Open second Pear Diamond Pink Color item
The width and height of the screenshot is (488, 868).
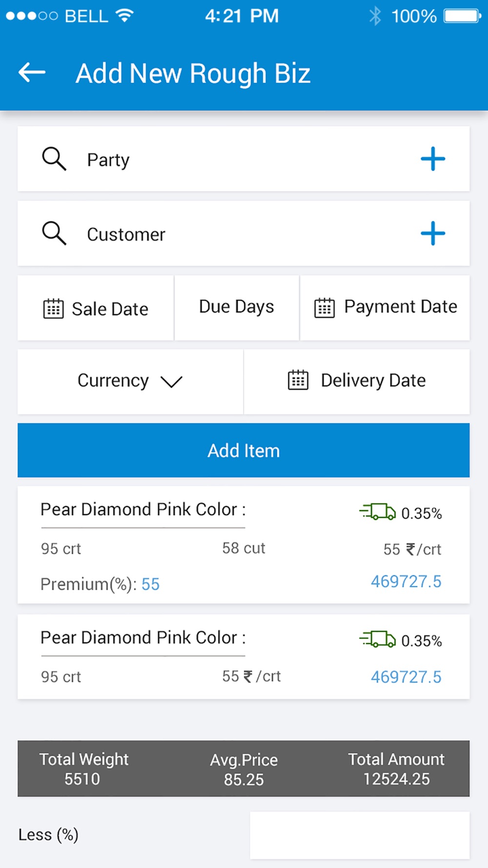244,657
